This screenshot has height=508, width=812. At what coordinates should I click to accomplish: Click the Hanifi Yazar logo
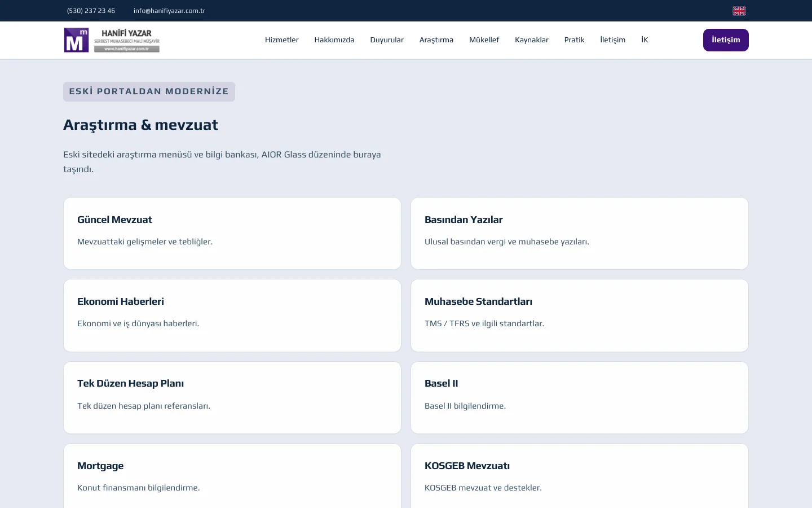click(x=112, y=40)
